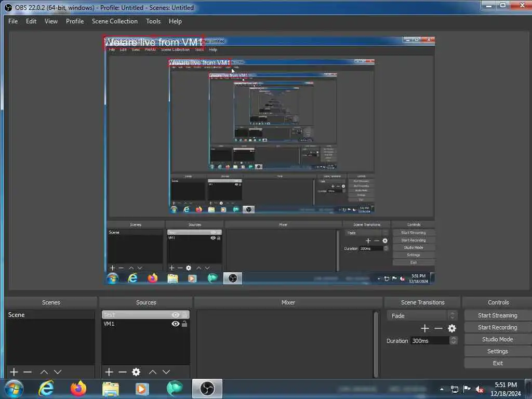Image resolution: width=532 pixels, height=399 pixels.
Task: Move scene up in Scenes panel
Action: click(x=44, y=372)
